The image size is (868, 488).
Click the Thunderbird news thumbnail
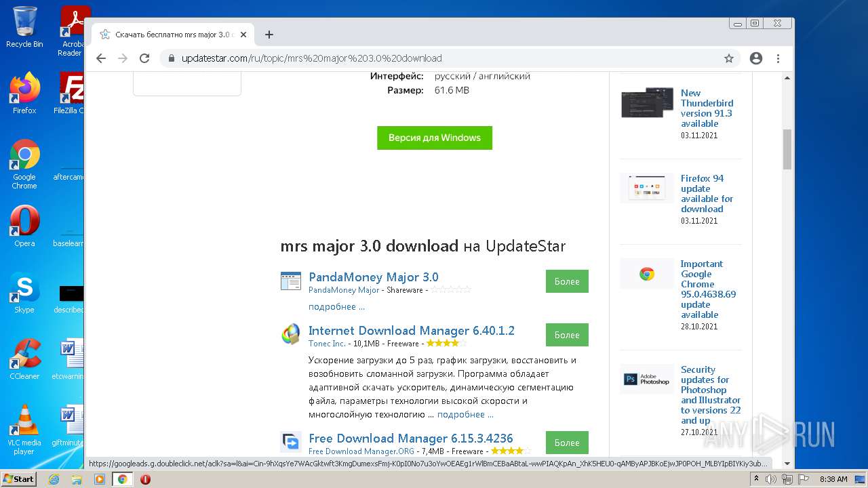647,103
